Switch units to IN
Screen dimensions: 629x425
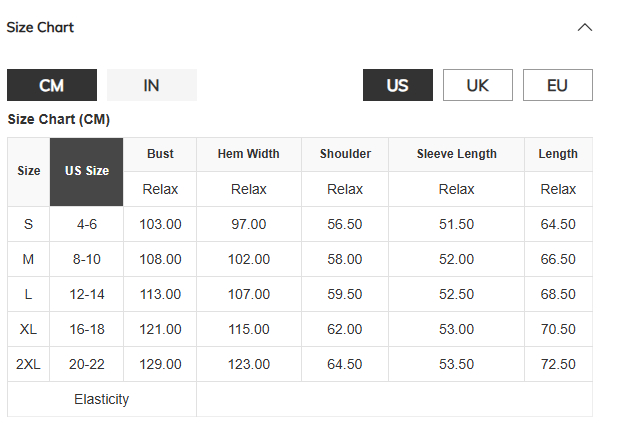151,86
